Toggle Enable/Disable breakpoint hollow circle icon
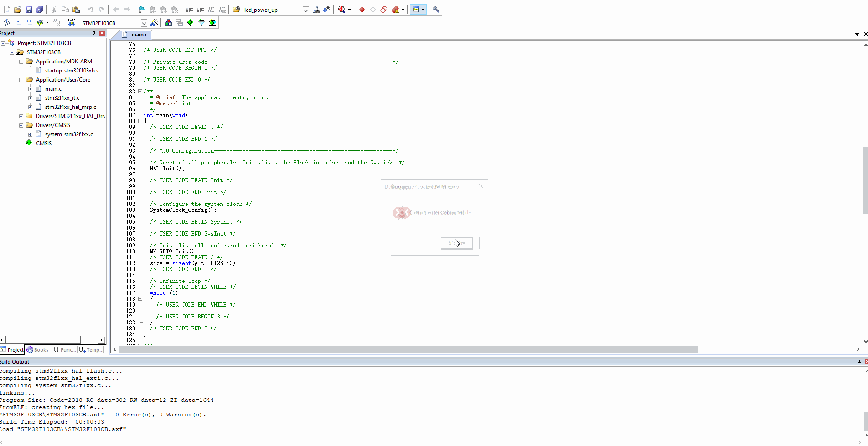This screenshot has height=446, width=868. pyautogui.click(x=373, y=10)
